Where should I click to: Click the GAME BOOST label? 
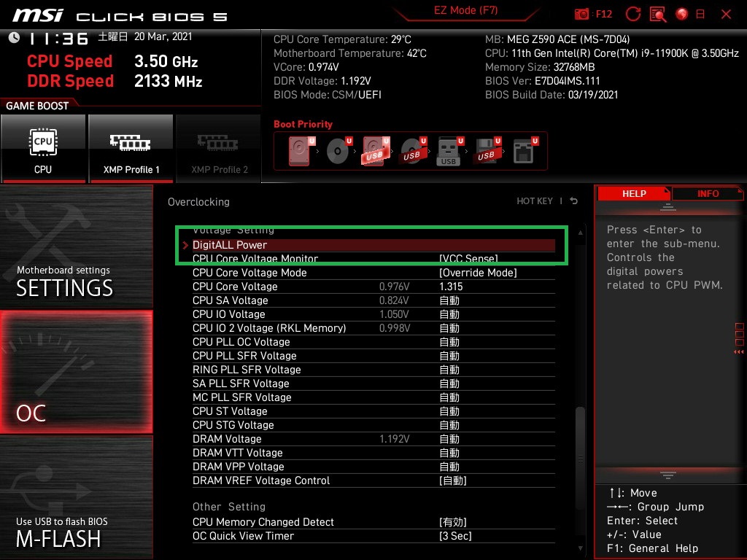pyautogui.click(x=37, y=106)
